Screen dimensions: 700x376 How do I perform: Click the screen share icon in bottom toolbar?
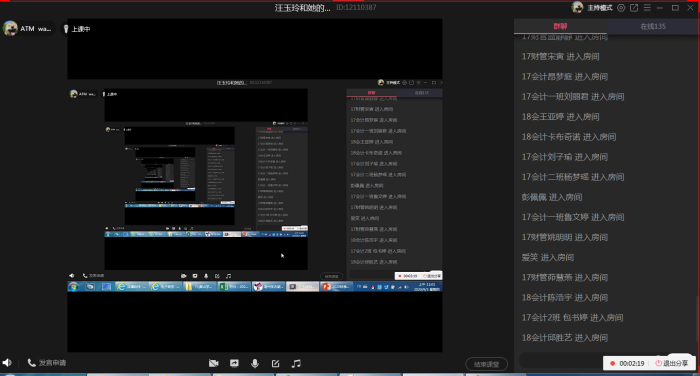(234, 363)
